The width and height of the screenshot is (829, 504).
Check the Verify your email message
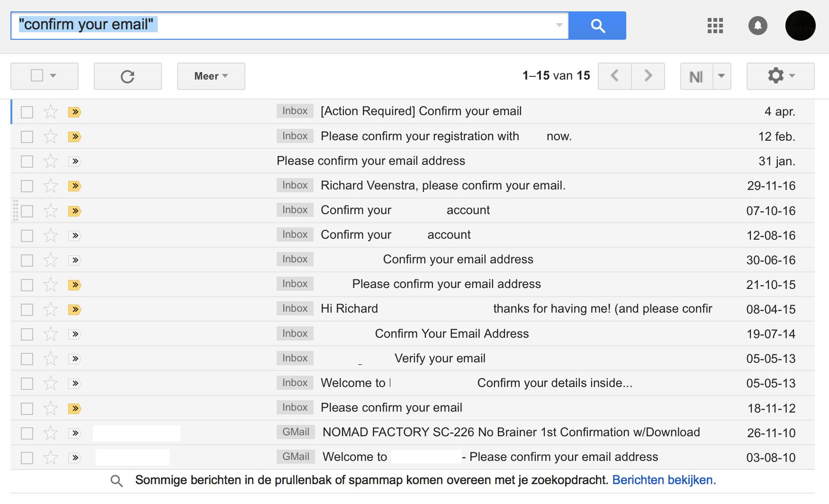(x=27, y=359)
